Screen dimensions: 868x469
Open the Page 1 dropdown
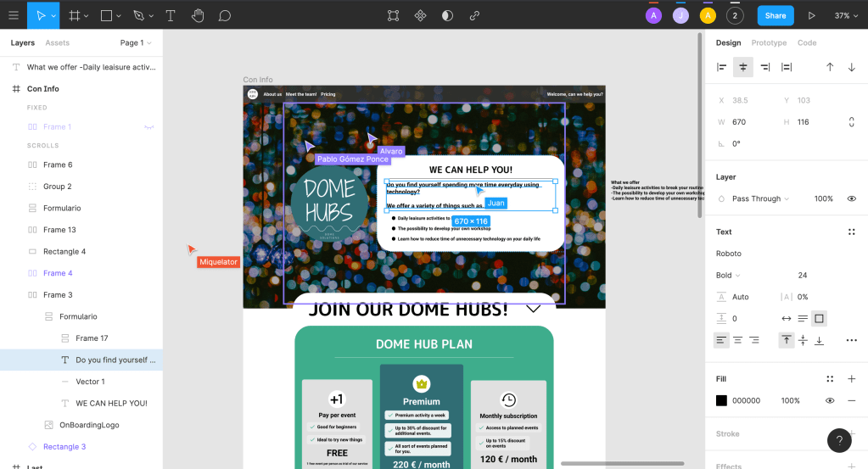point(136,42)
